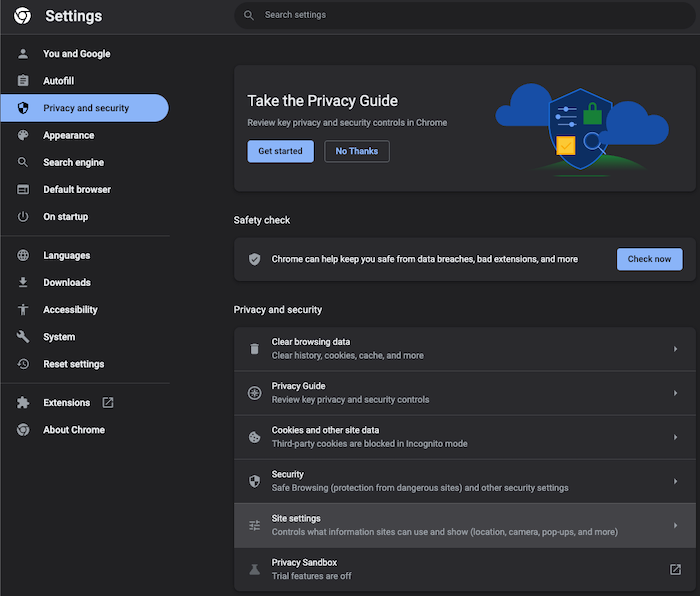Click the 'Safety check' section heading
The image size is (700, 596).
coord(262,220)
